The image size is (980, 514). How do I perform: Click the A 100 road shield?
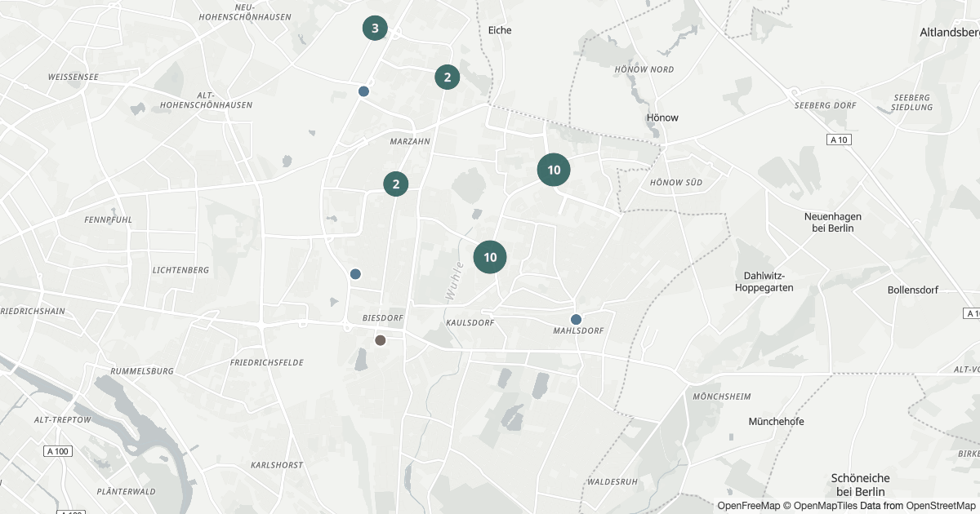58,451
